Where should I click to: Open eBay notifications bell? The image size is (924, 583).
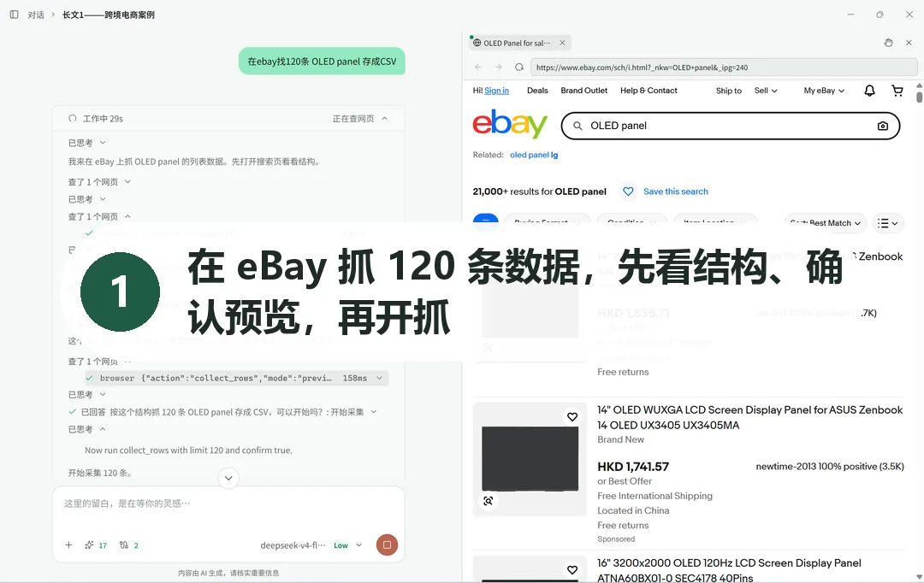(869, 90)
